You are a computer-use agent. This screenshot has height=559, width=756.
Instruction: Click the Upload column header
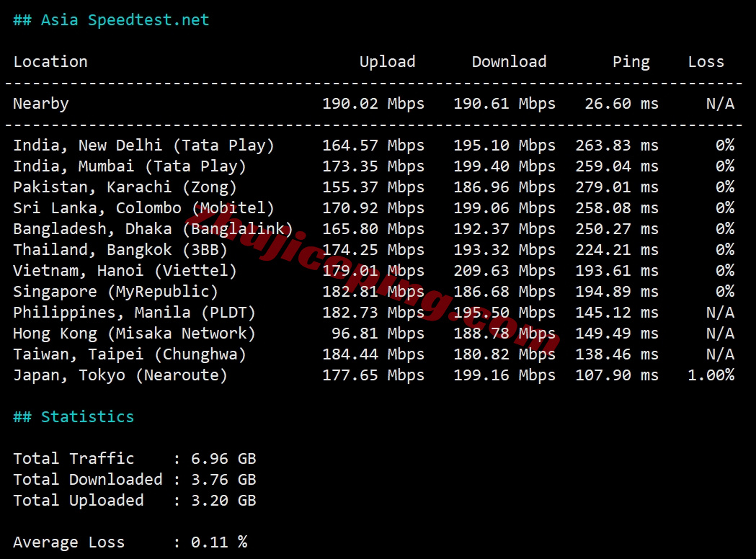tap(388, 61)
